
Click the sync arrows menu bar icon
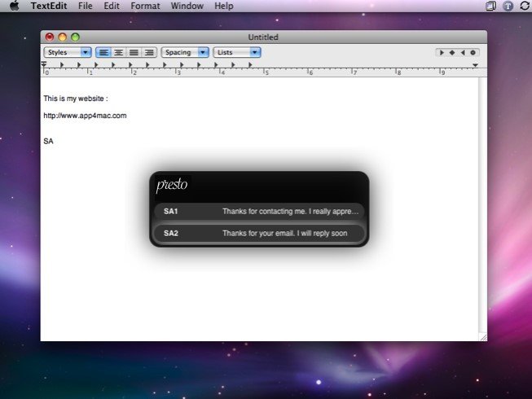[x=525, y=6]
